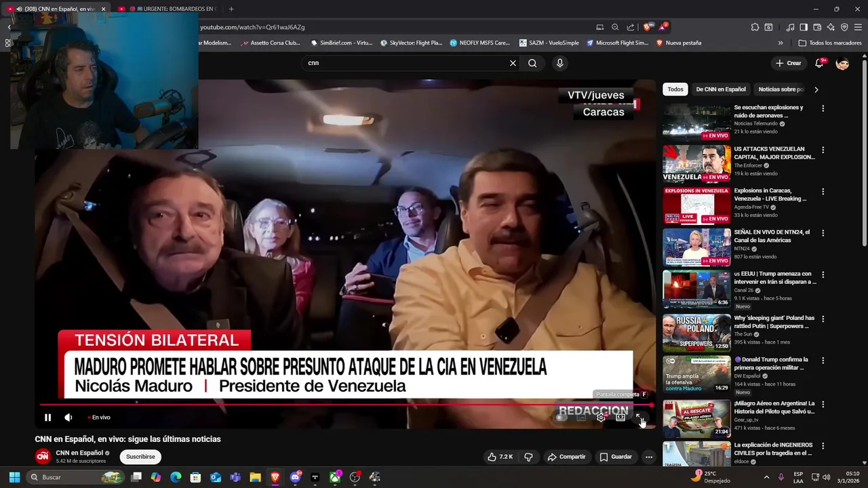Open 'Explosions in Caracas, Venezuela - LIVE' title
Image resolution: width=868 pixels, height=488 pixels.
click(770, 195)
